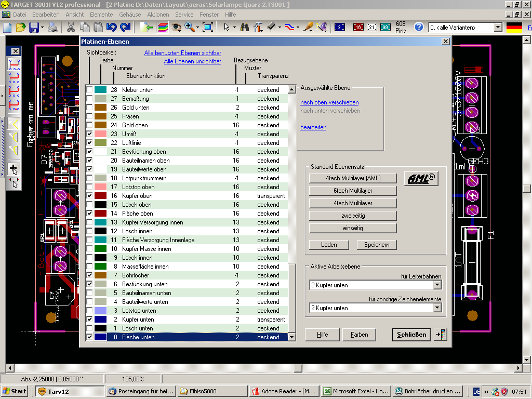Image resolution: width=532 pixels, height=399 pixels.
Task: Open Microsoft Excel from the taskbar
Action: pyautogui.click(x=356, y=391)
